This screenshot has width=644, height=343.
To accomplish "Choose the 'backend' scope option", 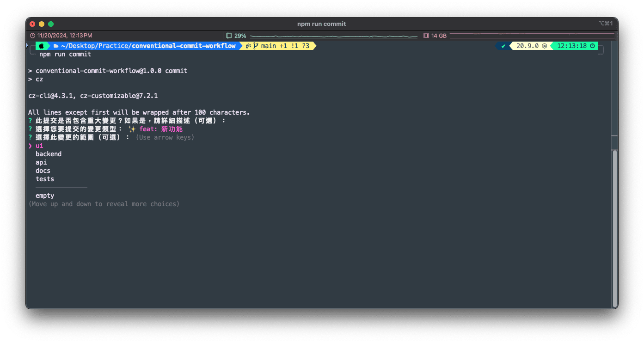I will click(49, 154).
